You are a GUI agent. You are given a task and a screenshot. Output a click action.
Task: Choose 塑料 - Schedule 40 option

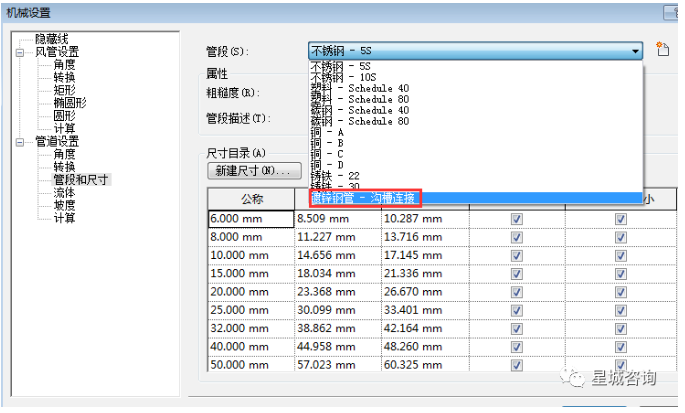coord(476,88)
